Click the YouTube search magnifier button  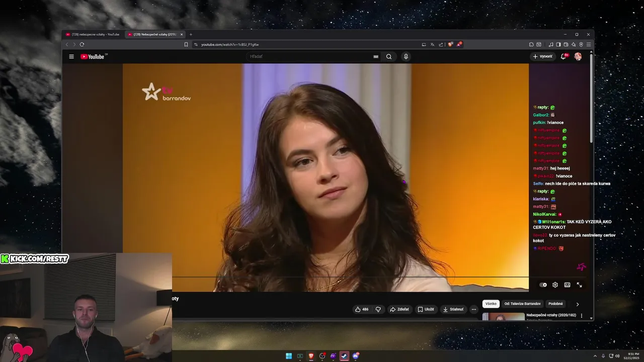(389, 57)
